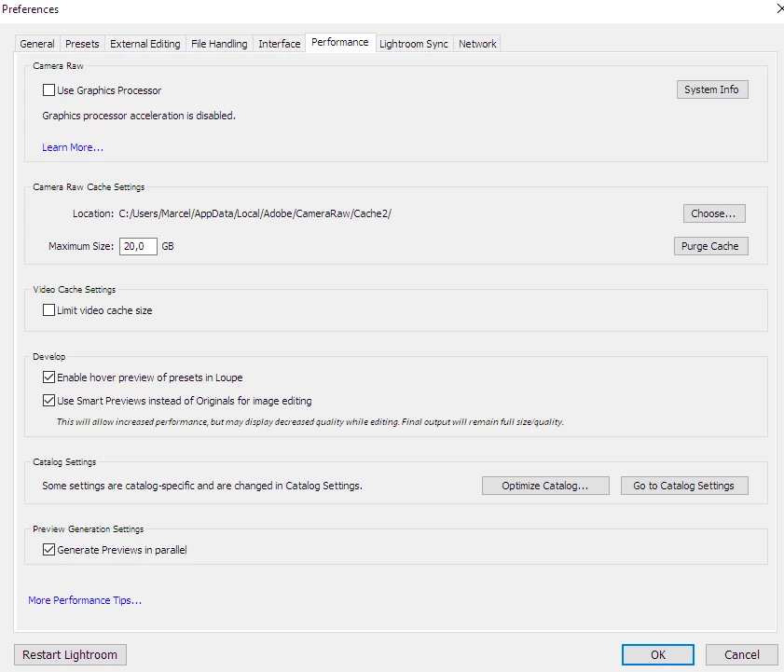The height and width of the screenshot is (672, 784).
Task: Select the Performance tab
Action: click(x=340, y=43)
